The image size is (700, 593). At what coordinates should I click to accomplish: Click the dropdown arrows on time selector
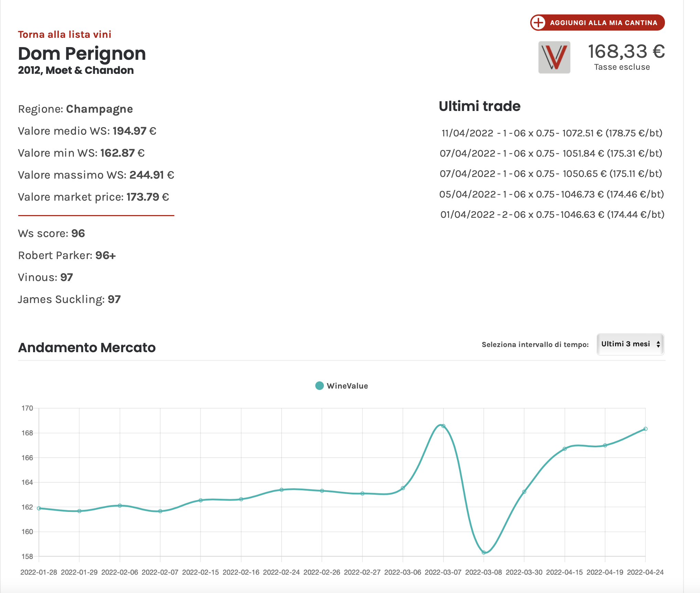coord(658,344)
